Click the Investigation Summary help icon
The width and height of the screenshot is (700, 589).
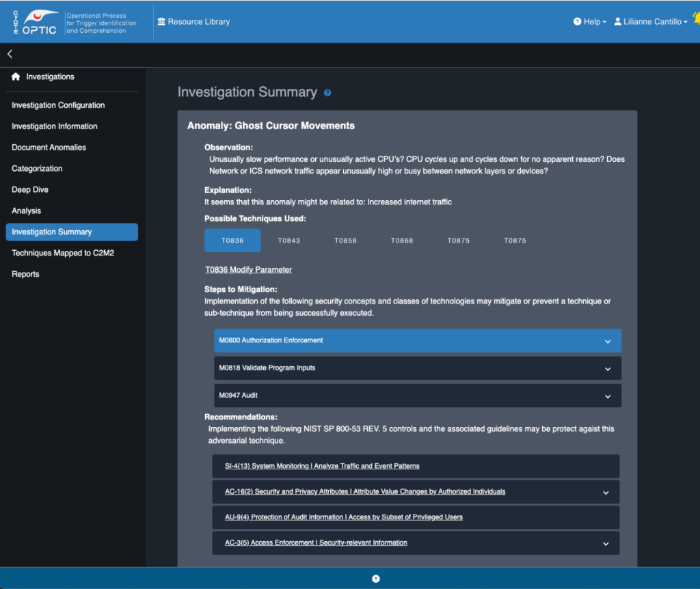[x=327, y=93]
